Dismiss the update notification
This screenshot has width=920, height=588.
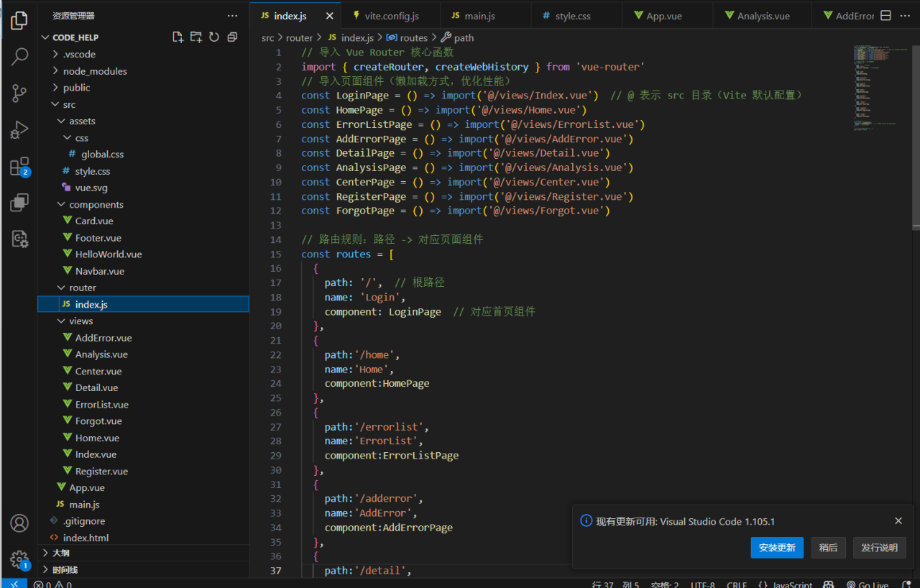(x=898, y=520)
